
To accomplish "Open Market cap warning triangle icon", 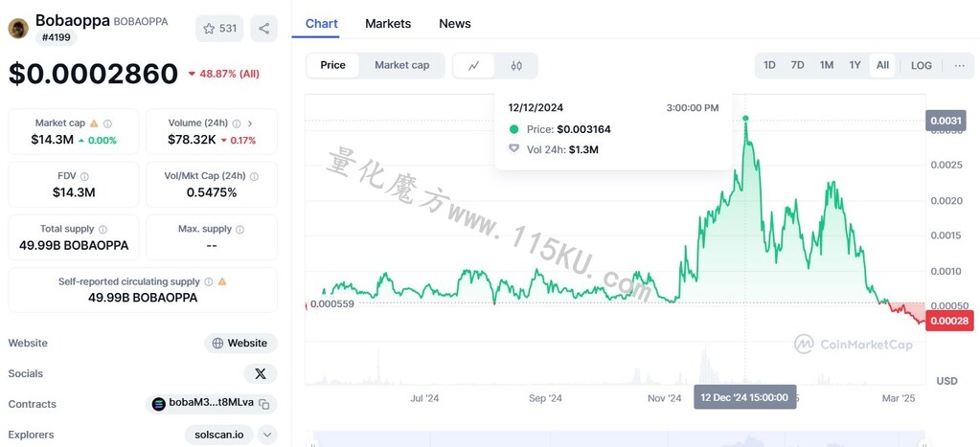I will pos(94,123).
